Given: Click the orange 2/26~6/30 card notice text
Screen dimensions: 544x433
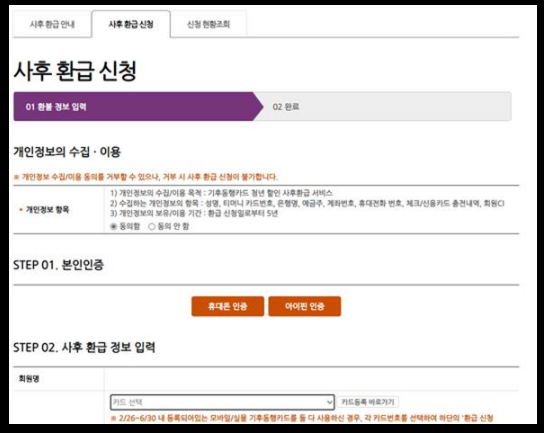Looking at the screenshot, I should pyautogui.click(x=302, y=418).
